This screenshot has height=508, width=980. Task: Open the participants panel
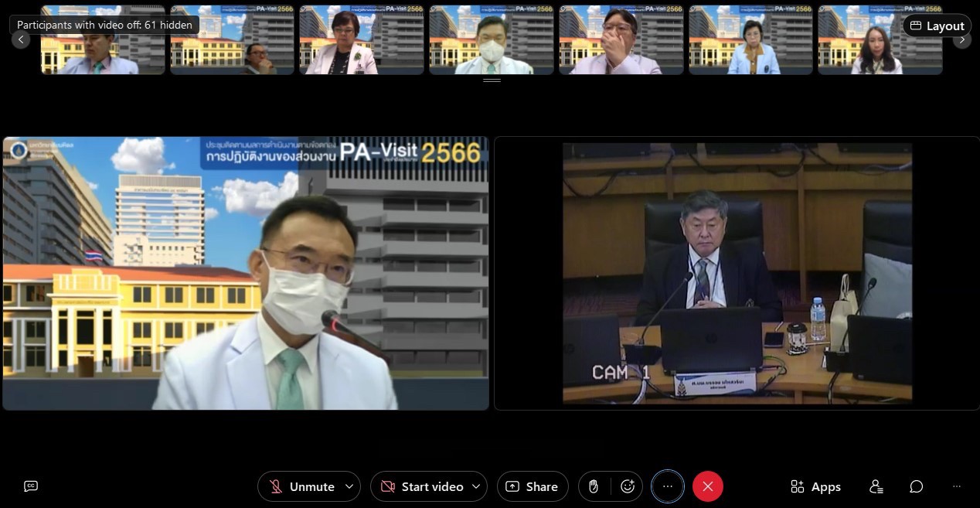pyautogui.click(x=876, y=486)
